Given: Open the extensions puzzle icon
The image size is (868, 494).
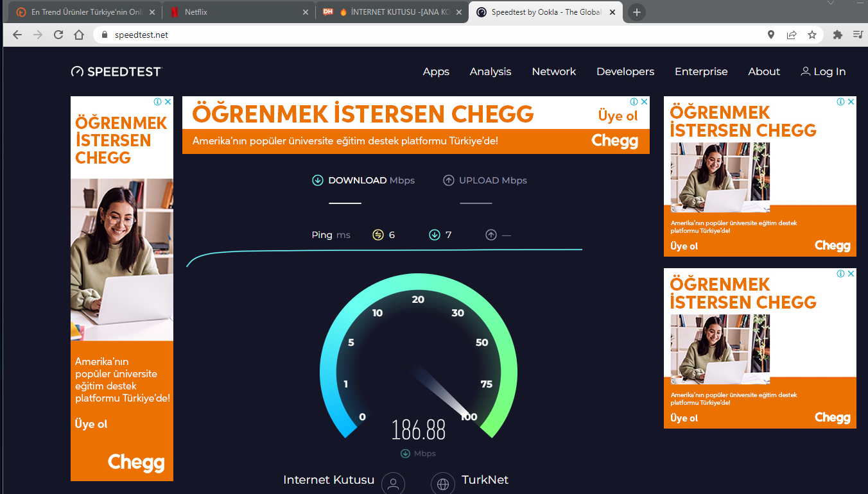Looking at the screenshot, I should point(837,35).
